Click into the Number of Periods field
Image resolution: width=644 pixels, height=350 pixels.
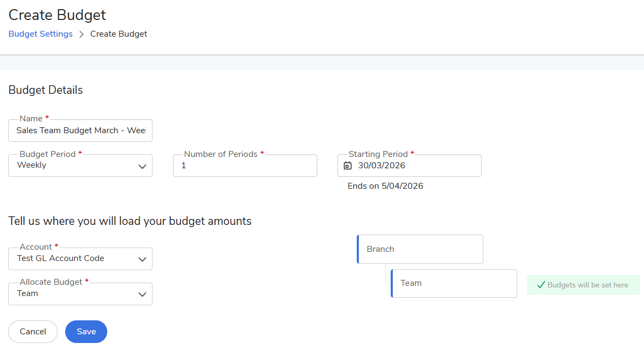click(x=245, y=166)
